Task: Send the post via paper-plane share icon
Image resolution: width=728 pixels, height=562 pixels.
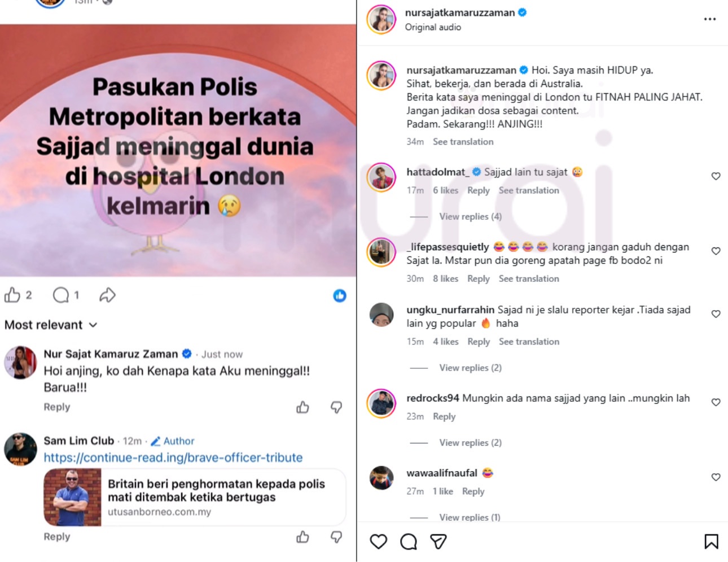Action: (x=438, y=542)
